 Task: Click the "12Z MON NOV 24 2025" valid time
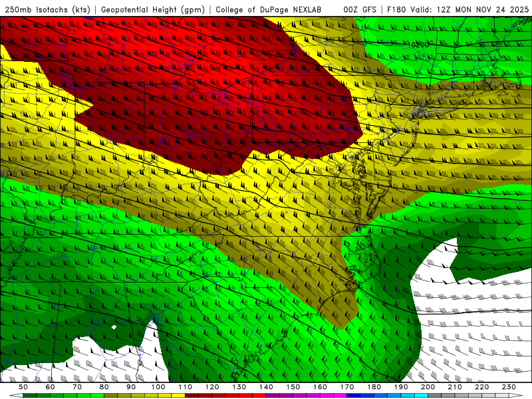pos(483,9)
